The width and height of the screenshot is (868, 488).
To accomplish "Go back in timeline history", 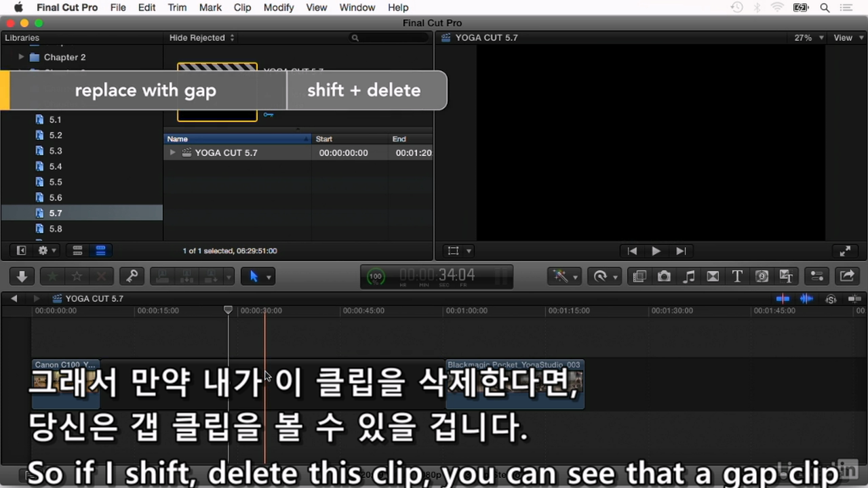I will (x=14, y=298).
